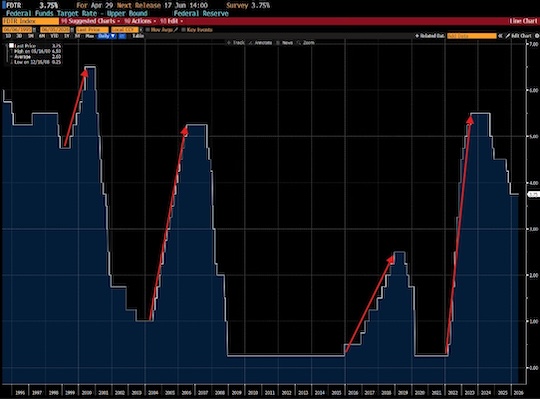Open the Daily periodicity dropdown
540x399 pixels.
tap(106, 36)
